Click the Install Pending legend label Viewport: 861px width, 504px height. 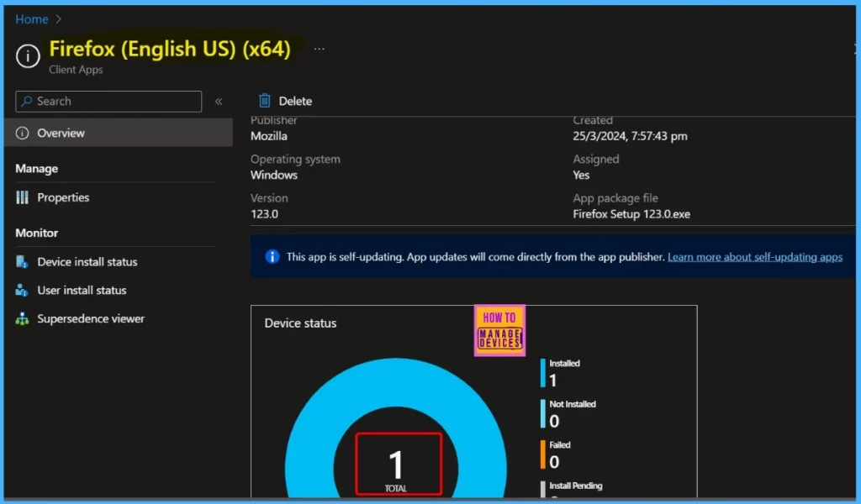(575, 486)
